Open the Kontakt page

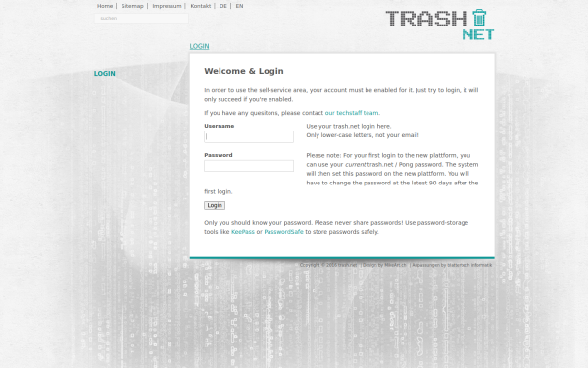click(x=201, y=6)
